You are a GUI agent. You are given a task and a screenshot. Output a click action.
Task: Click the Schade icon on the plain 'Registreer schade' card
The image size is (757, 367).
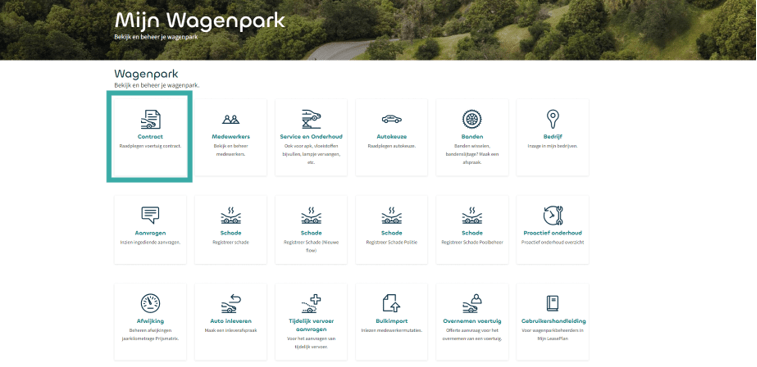click(231, 215)
